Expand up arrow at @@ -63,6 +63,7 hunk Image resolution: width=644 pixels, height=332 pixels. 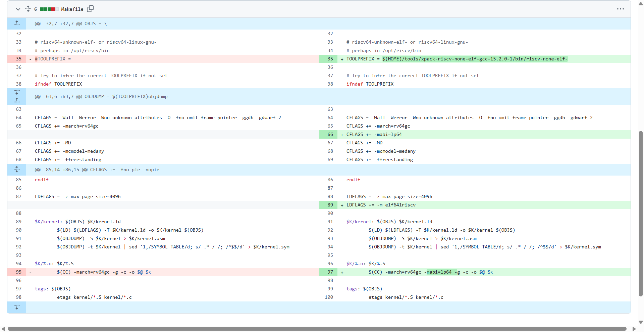pos(17,100)
